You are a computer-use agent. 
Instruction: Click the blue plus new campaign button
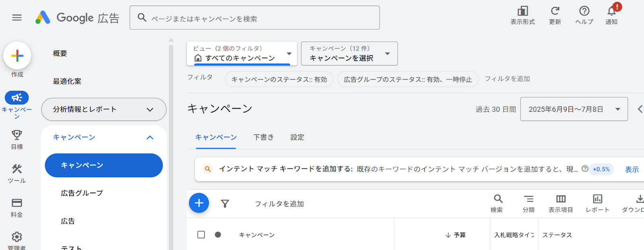click(199, 203)
